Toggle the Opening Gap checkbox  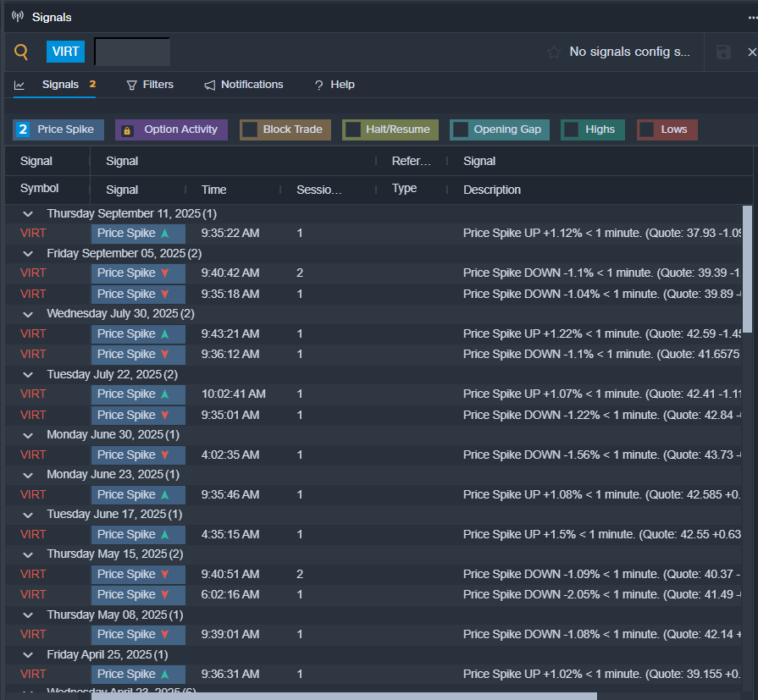(x=461, y=130)
